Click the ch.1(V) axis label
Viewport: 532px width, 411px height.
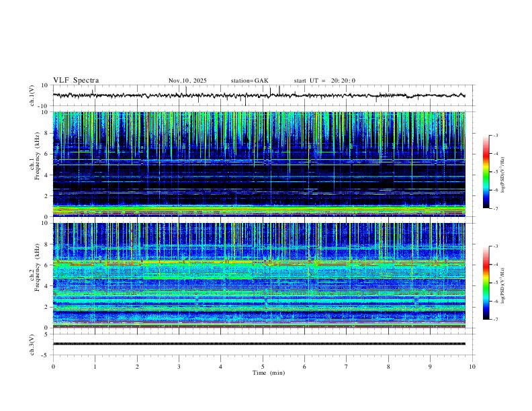point(32,95)
